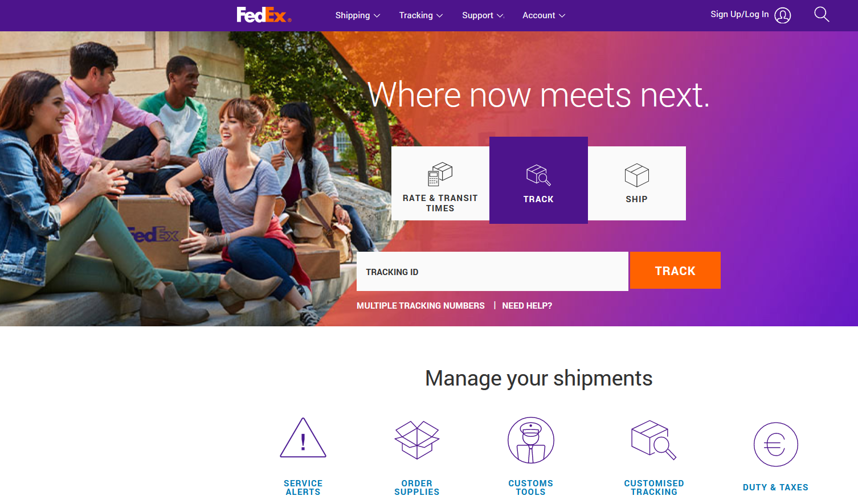
Task: Click the Sign Up/Log In link
Action: click(739, 14)
